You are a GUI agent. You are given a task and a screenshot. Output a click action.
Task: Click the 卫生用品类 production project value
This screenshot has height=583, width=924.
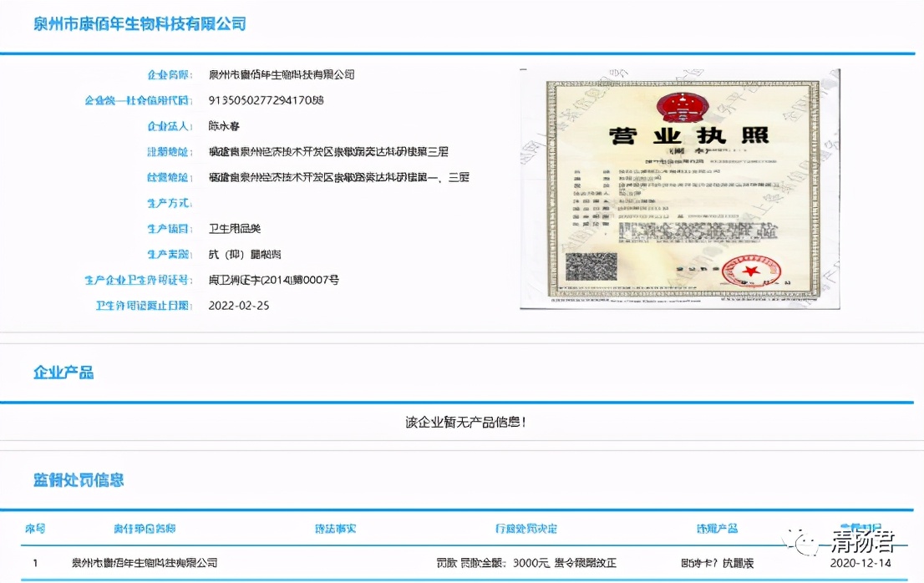(x=236, y=228)
